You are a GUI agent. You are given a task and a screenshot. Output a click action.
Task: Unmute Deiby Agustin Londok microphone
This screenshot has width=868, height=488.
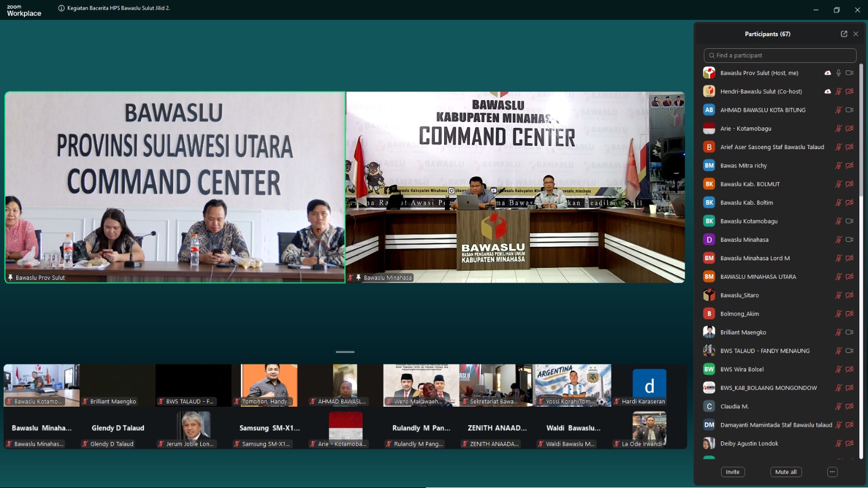839,443
